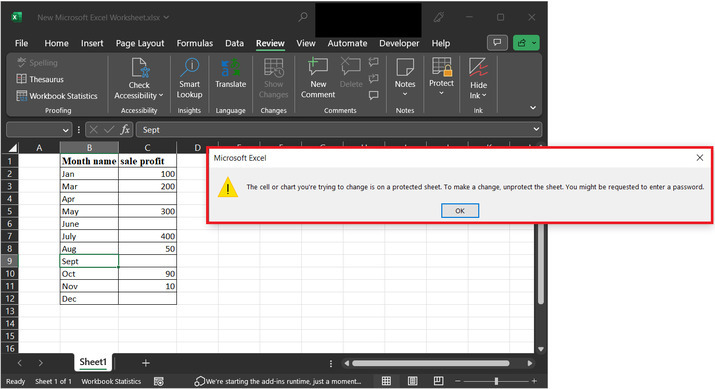Select Normal view in the status bar
The image size is (715, 389).
[x=386, y=381]
